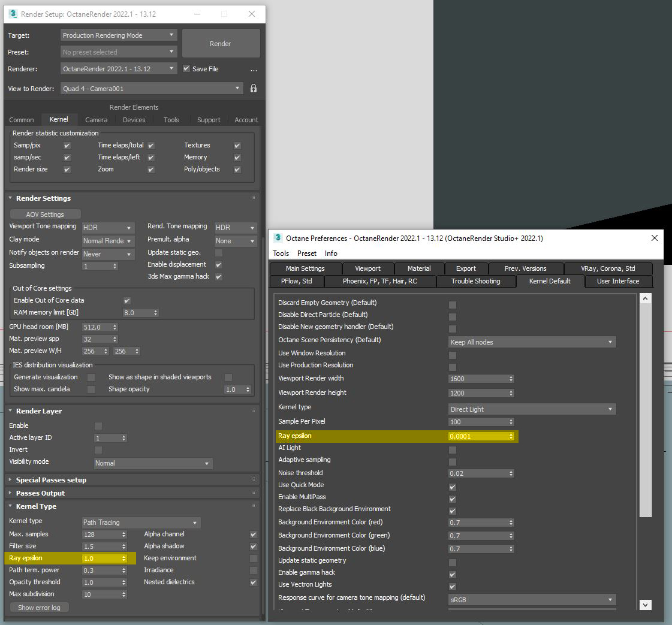Switch to the Camera tab

pyautogui.click(x=96, y=120)
